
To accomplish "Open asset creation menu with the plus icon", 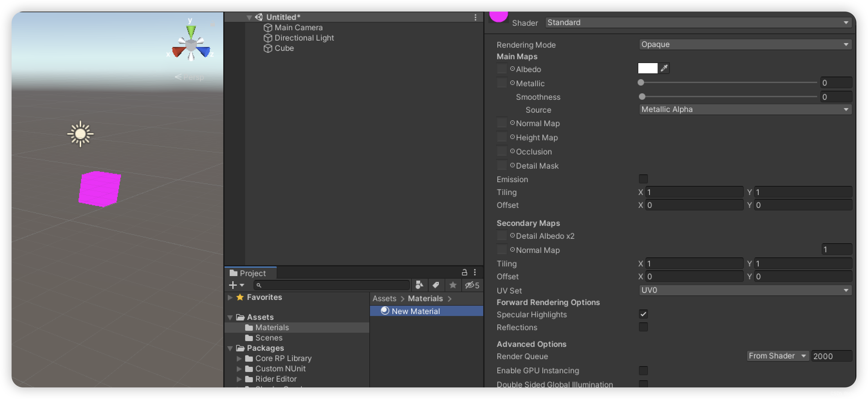I will coord(234,285).
